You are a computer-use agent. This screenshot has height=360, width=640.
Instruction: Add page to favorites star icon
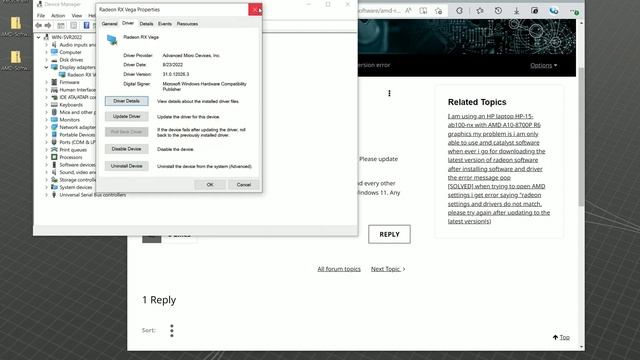tap(438, 11)
